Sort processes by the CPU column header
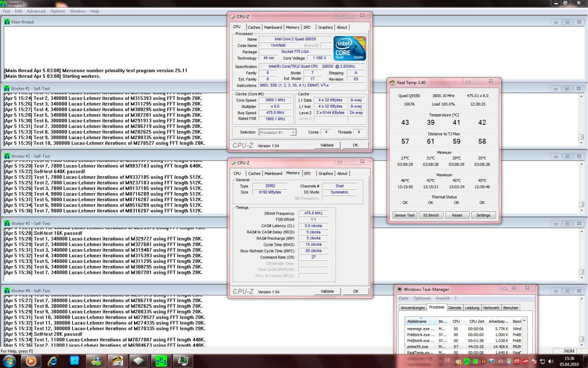 456,321
